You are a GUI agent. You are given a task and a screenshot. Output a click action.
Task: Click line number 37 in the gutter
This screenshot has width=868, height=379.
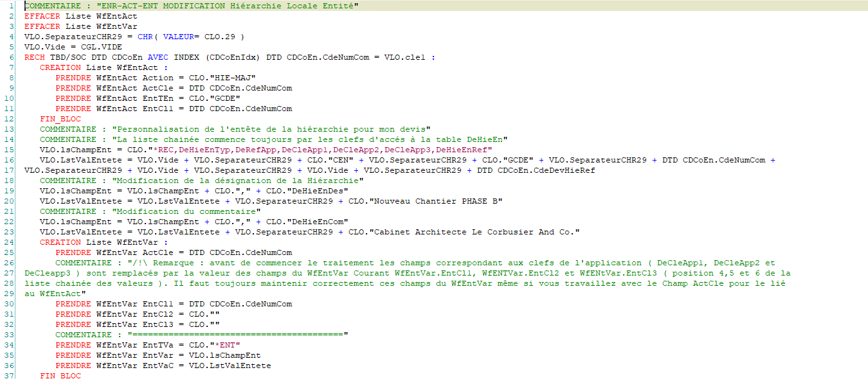[x=11, y=376]
